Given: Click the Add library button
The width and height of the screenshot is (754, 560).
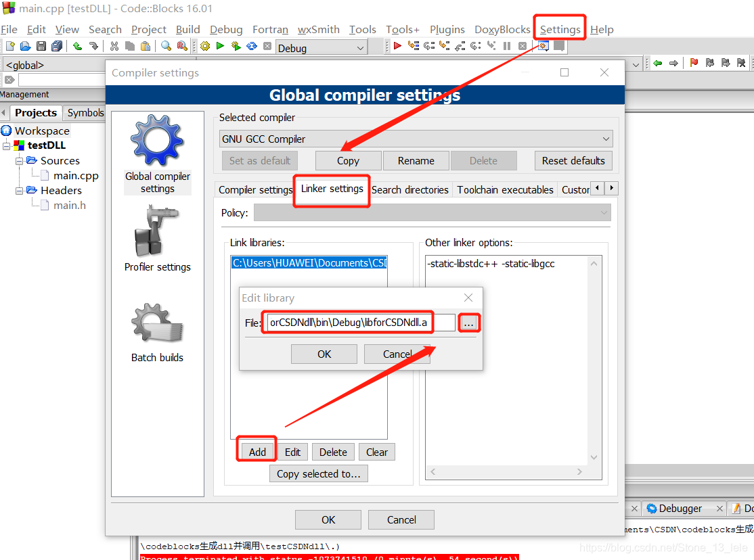Looking at the screenshot, I should pyautogui.click(x=257, y=452).
